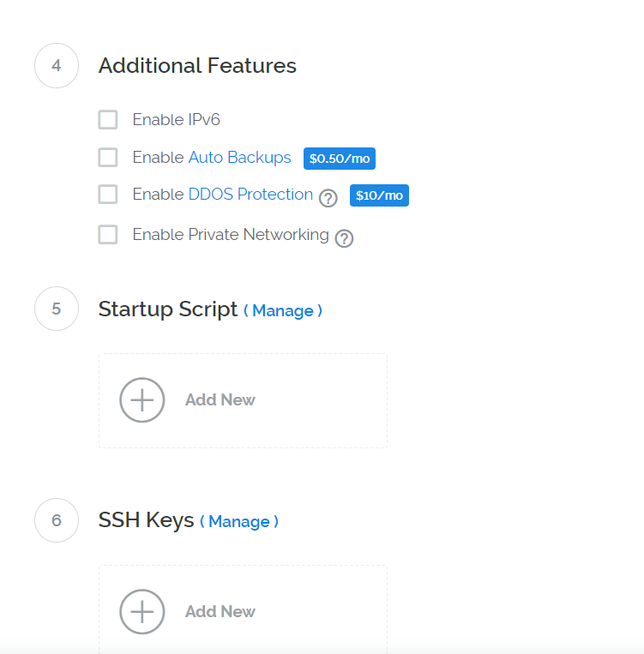
Task: Click the step 6 circle number icon
Action: [x=57, y=520]
